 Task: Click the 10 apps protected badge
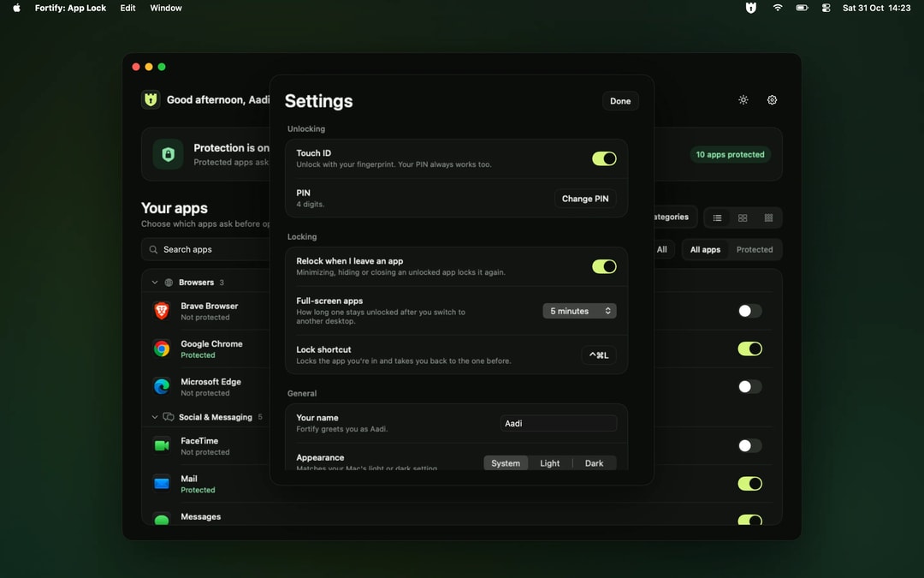(x=730, y=154)
